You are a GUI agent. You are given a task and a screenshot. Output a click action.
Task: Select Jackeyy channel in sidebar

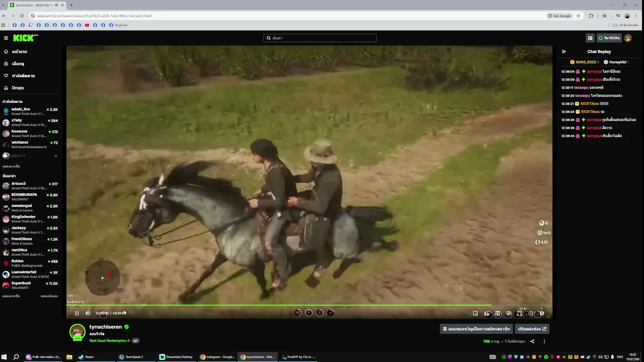pyautogui.click(x=30, y=230)
